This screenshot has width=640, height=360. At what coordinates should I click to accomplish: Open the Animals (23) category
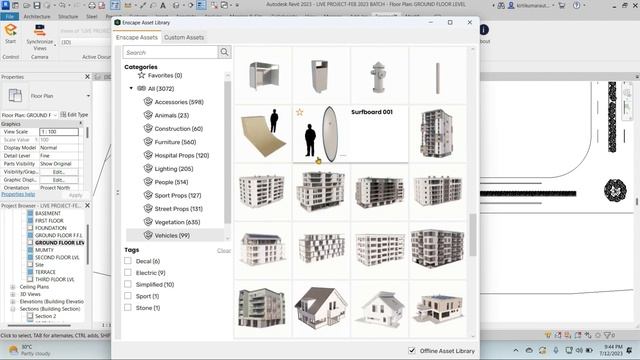[x=171, y=116]
